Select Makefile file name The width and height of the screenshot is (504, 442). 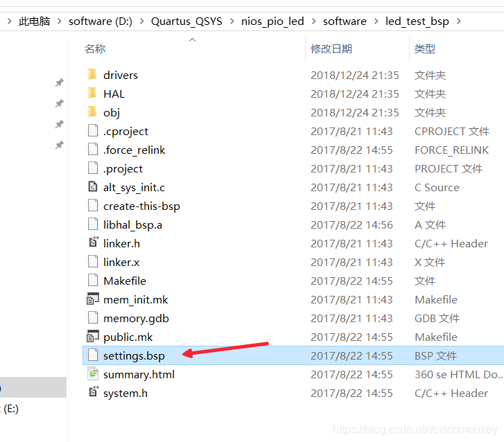click(125, 281)
